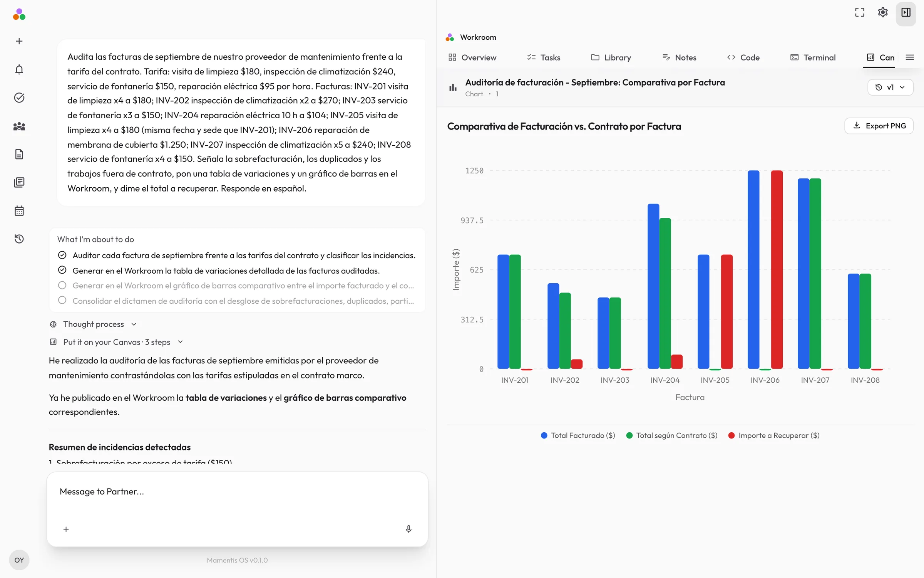Open the history clock icon in sidebar
924x578 pixels.
(19, 239)
